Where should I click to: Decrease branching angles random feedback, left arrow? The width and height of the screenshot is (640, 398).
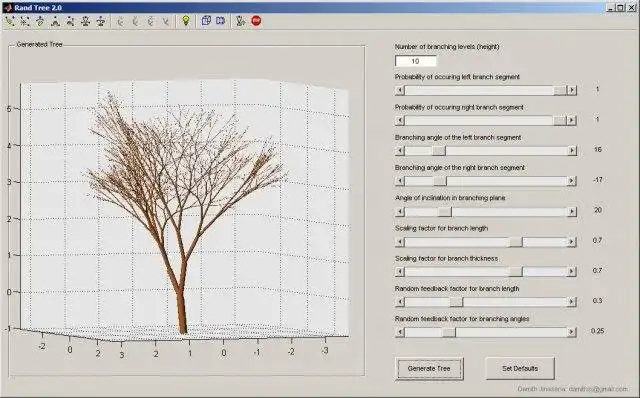pyautogui.click(x=400, y=332)
